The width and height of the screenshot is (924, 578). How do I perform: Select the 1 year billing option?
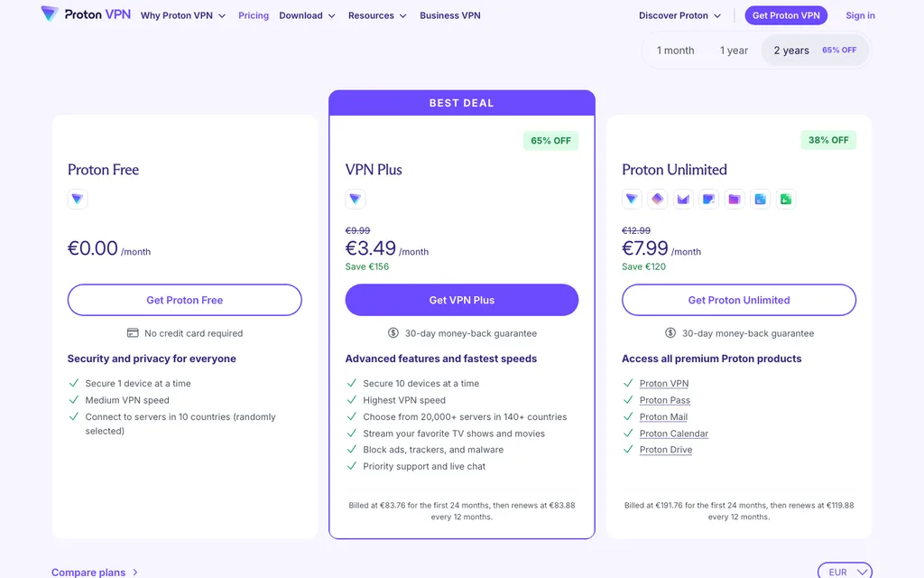tap(734, 51)
